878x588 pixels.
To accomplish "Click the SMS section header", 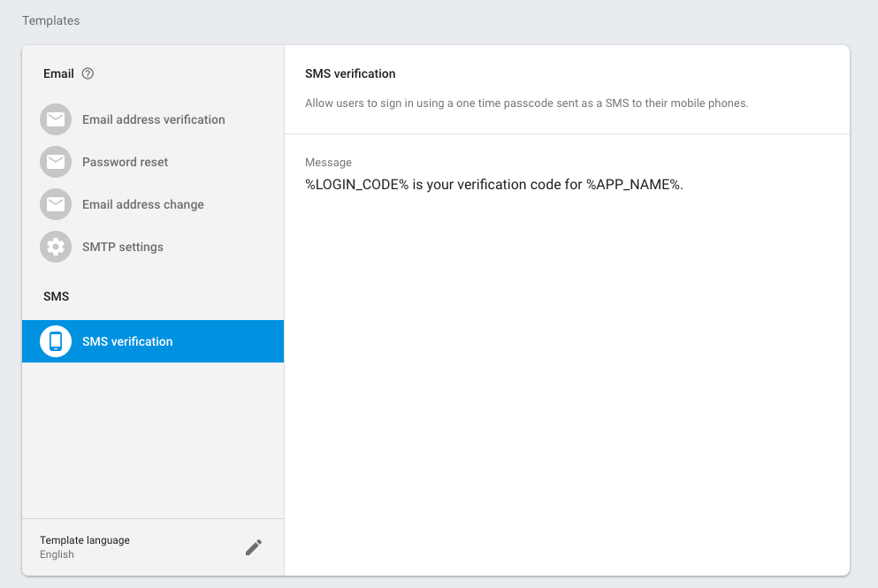I will pos(56,296).
